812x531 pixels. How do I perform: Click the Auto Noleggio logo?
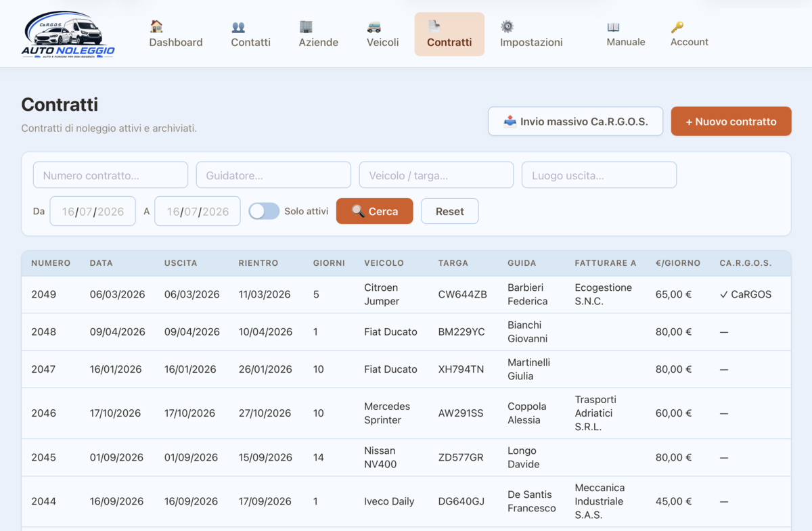[x=68, y=34]
